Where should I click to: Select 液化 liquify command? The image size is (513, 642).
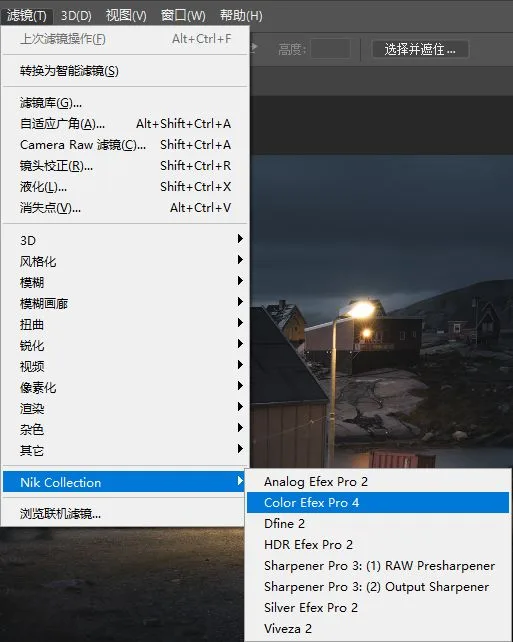point(125,187)
